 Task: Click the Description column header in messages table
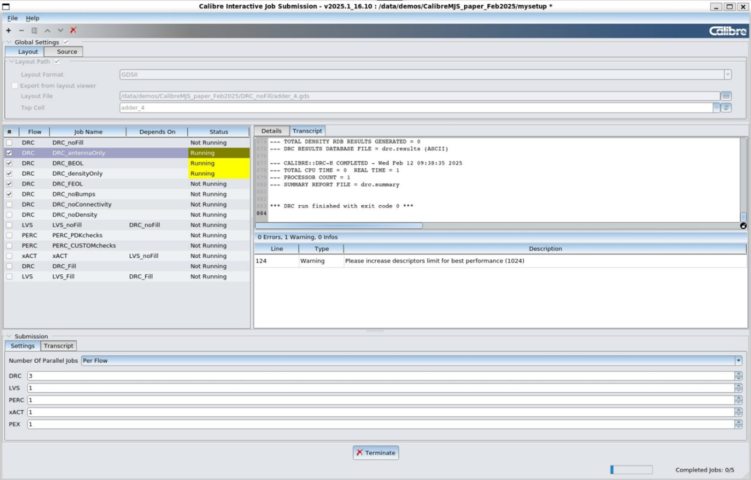(545, 249)
